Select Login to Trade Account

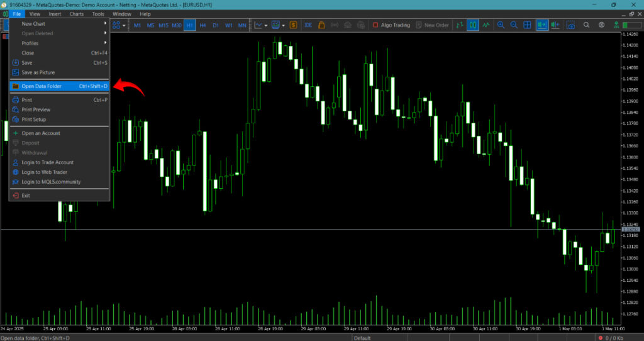coord(60,162)
